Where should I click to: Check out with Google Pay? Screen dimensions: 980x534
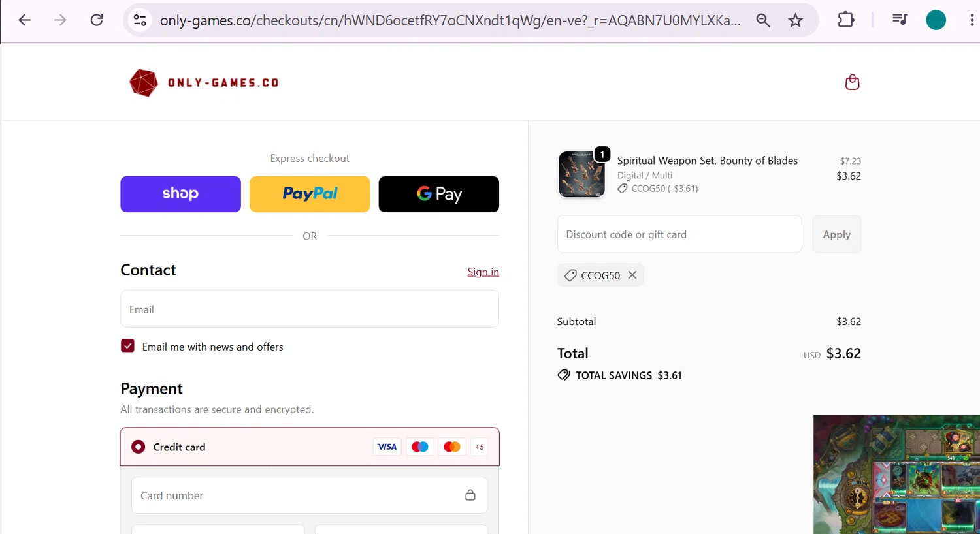[438, 194]
